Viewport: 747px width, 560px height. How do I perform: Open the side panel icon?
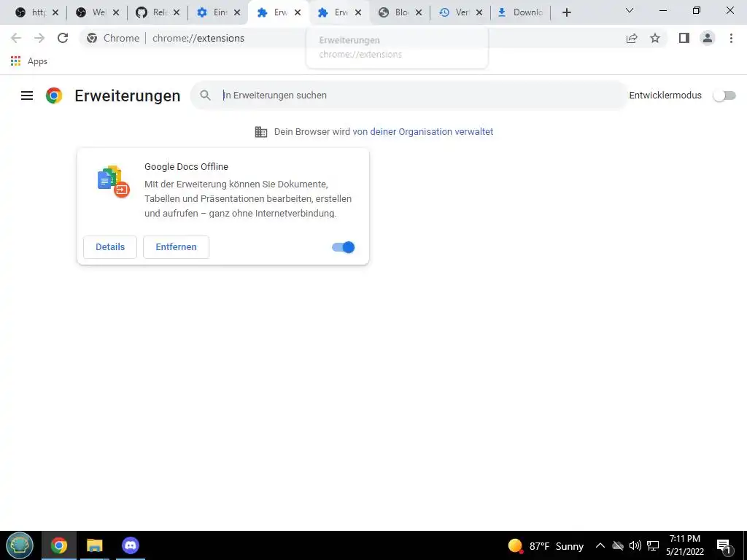[684, 38]
